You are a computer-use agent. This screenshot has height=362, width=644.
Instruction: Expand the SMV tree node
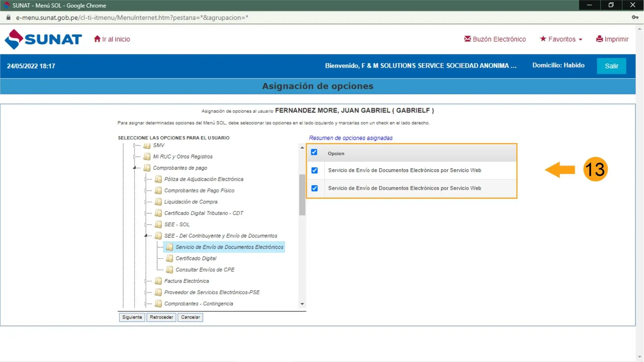pos(135,145)
